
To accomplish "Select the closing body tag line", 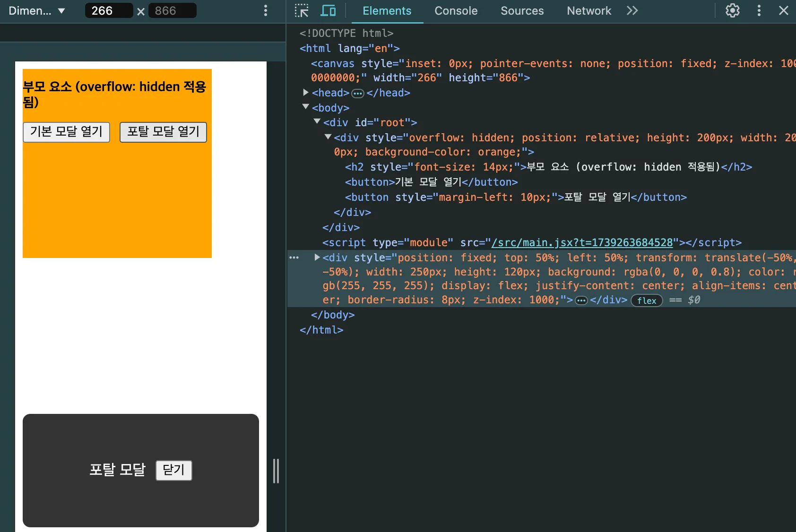I will pyautogui.click(x=333, y=315).
